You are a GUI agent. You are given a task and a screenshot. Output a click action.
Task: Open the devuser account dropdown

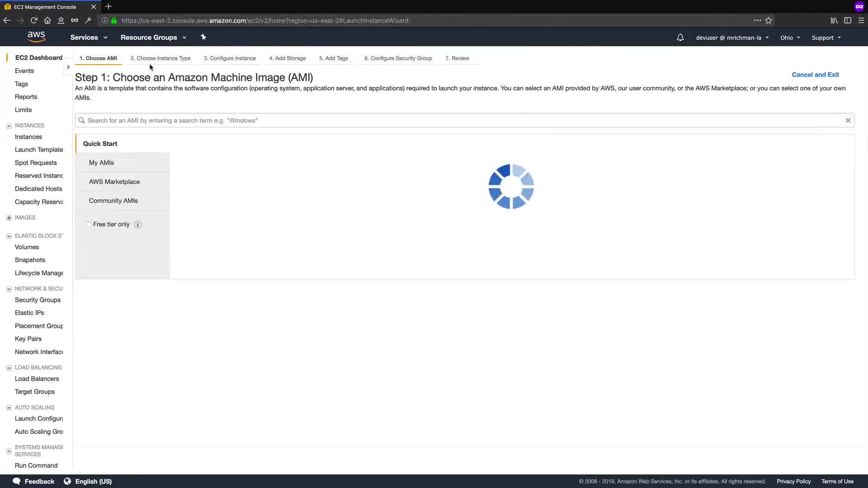pos(732,38)
